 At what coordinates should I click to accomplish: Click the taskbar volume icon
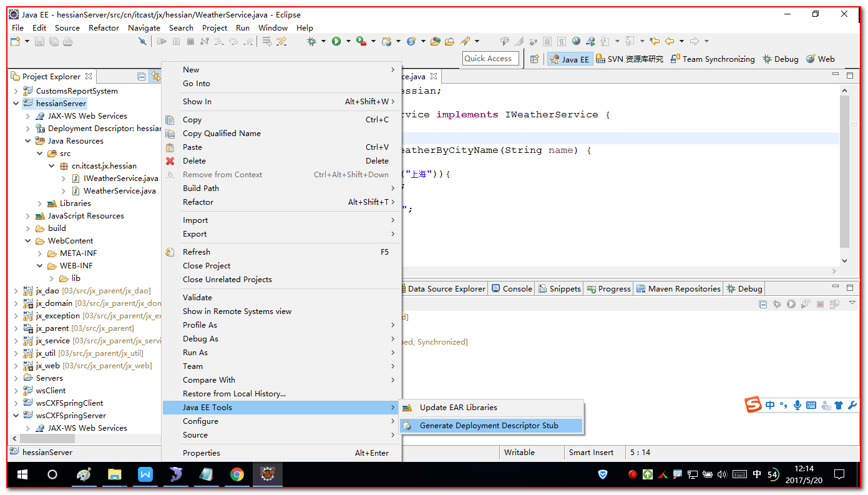point(723,474)
